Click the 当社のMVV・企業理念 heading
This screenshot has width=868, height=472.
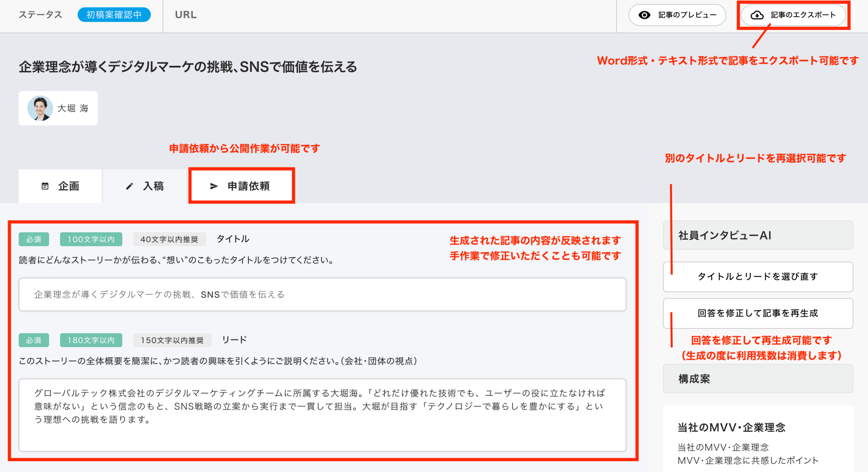[731, 428]
